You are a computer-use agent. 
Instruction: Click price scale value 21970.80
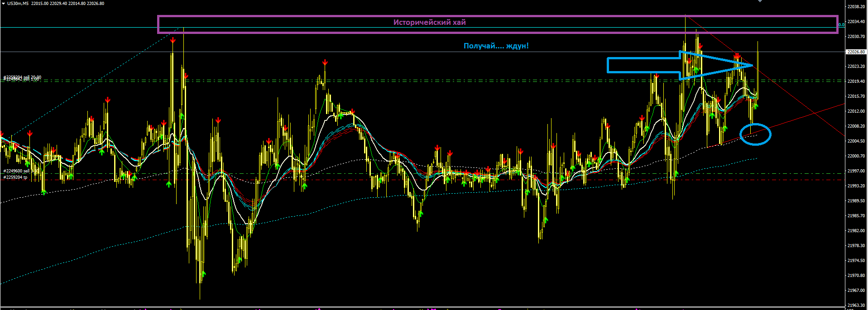point(856,275)
